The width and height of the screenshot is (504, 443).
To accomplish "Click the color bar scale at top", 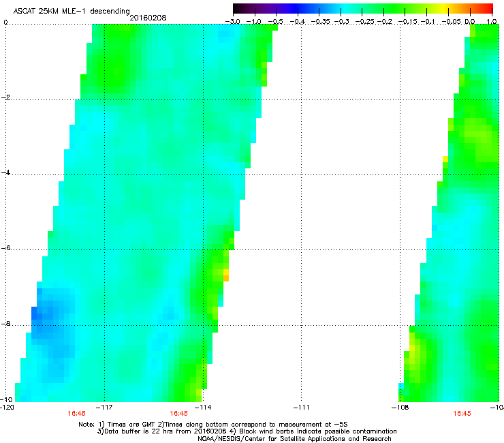I will pyautogui.click(x=363, y=8).
